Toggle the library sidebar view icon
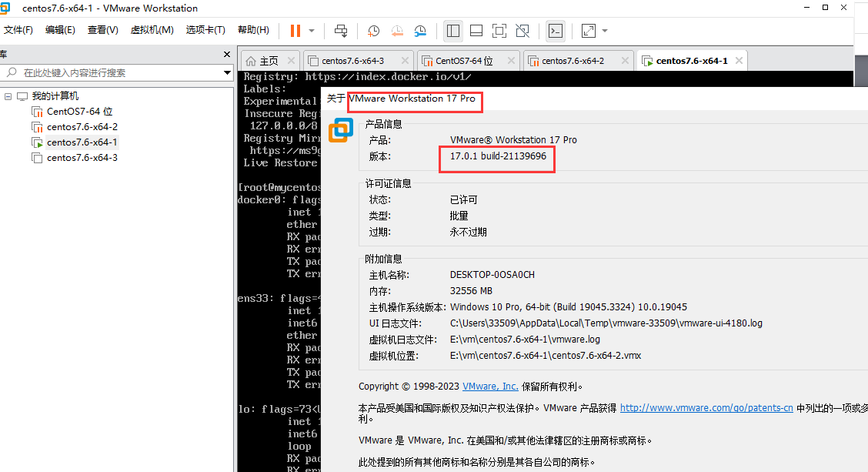868x472 pixels. click(452, 31)
